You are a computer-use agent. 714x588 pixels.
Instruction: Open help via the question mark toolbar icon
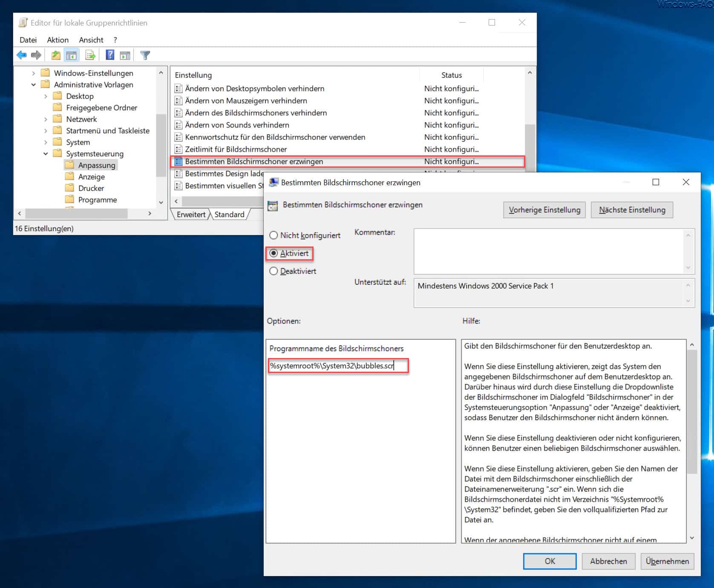(110, 55)
